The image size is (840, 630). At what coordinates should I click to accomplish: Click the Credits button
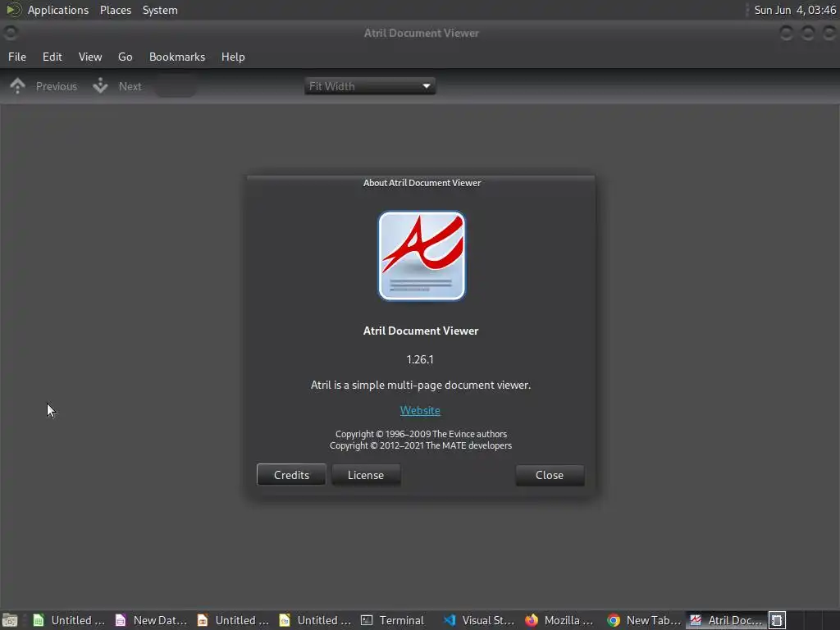point(291,475)
